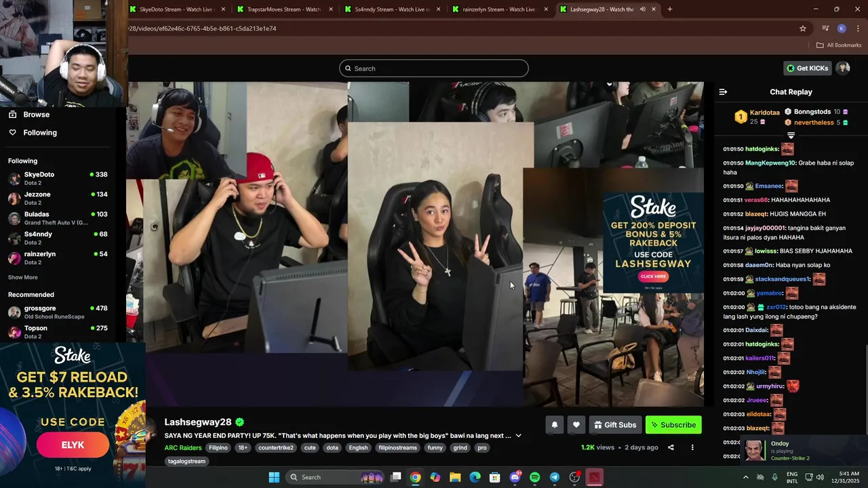Viewport: 868px width, 488px height.
Task: Open the ENG INTL language switcher
Action: tap(792, 477)
